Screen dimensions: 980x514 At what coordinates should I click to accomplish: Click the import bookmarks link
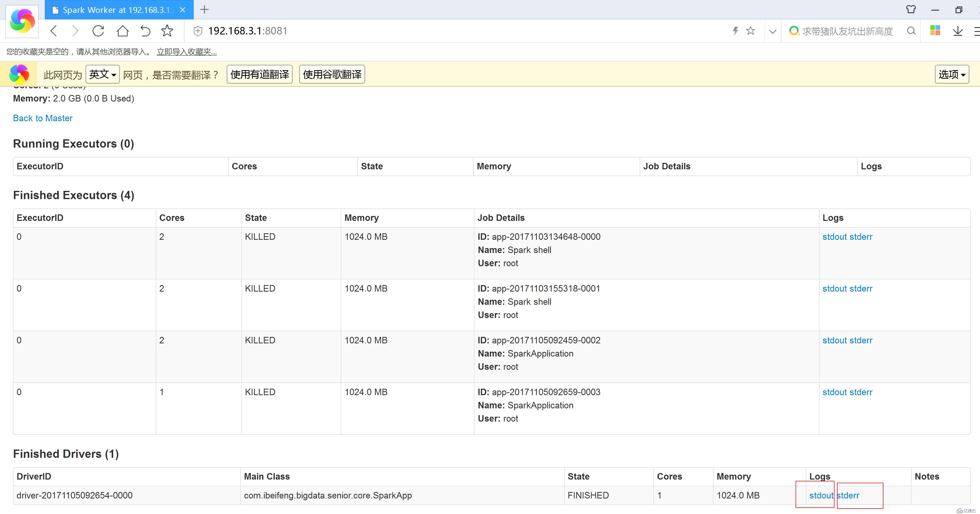pos(186,52)
